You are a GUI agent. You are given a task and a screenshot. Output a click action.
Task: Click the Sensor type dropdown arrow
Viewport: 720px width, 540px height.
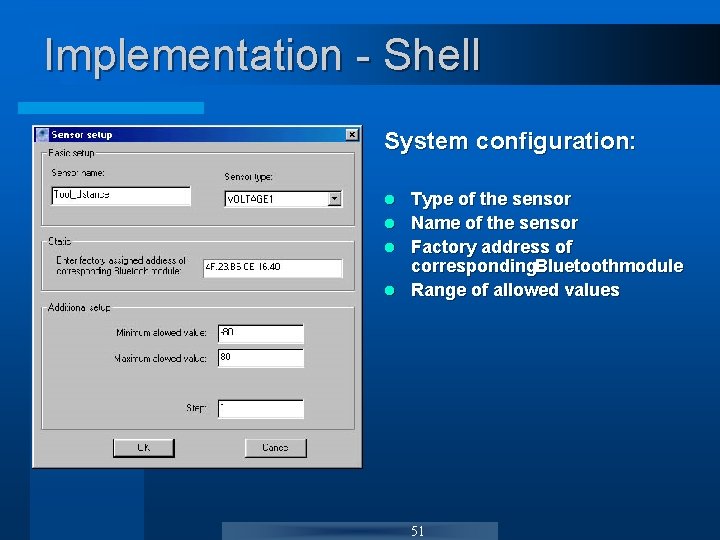pyautogui.click(x=335, y=199)
